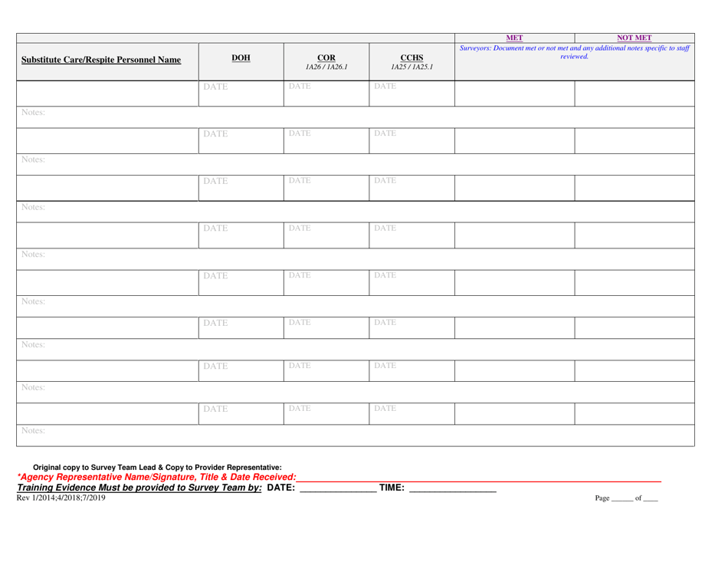Click the first row's CCHS DATE field

(x=412, y=94)
